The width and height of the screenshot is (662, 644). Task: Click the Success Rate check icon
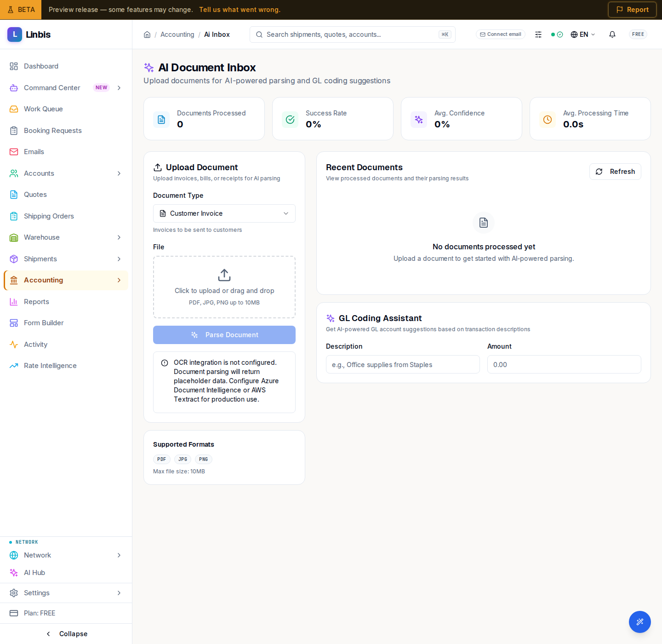tap(290, 120)
